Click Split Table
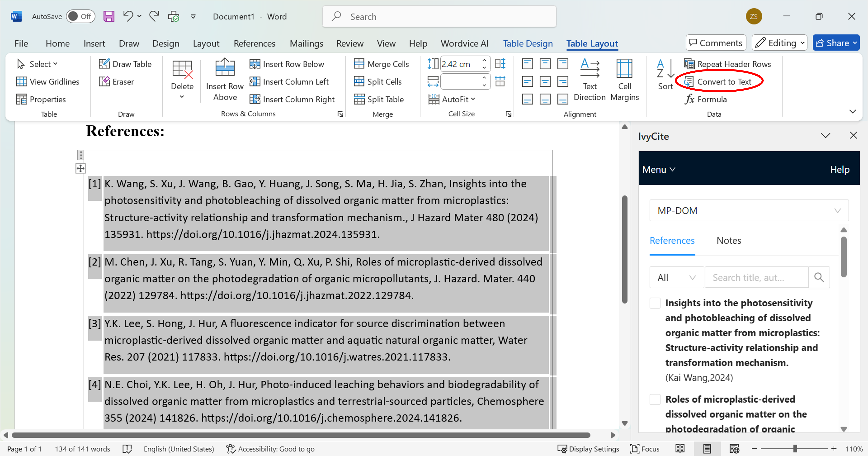Viewport: 868px width, 456px height. 379,99
